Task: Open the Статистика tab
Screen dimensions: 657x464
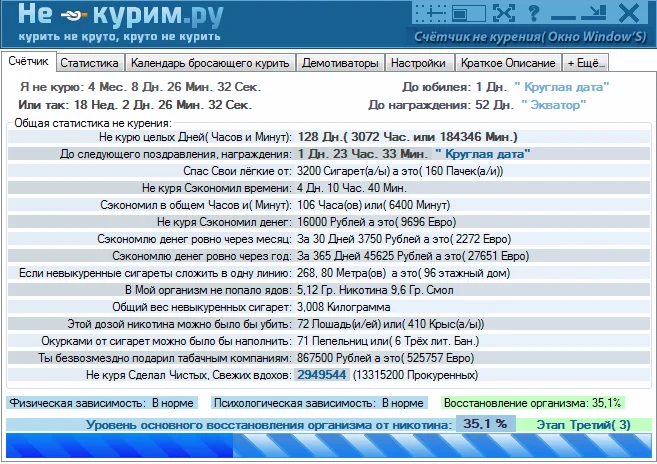Action: 89,62
